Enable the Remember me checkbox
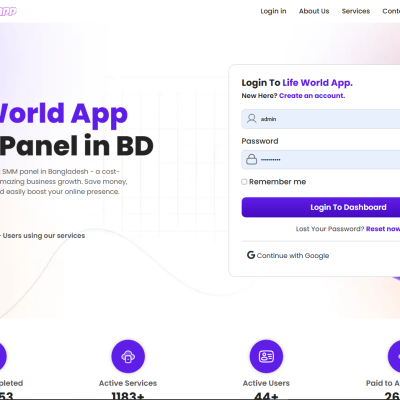The height and width of the screenshot is (400, 400). click(x=244, y=182)
